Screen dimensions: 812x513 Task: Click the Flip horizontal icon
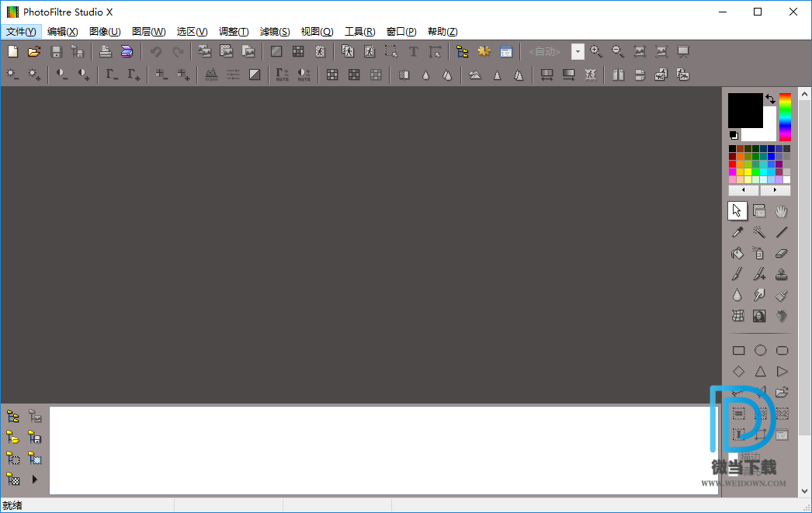tap(618, 75)
